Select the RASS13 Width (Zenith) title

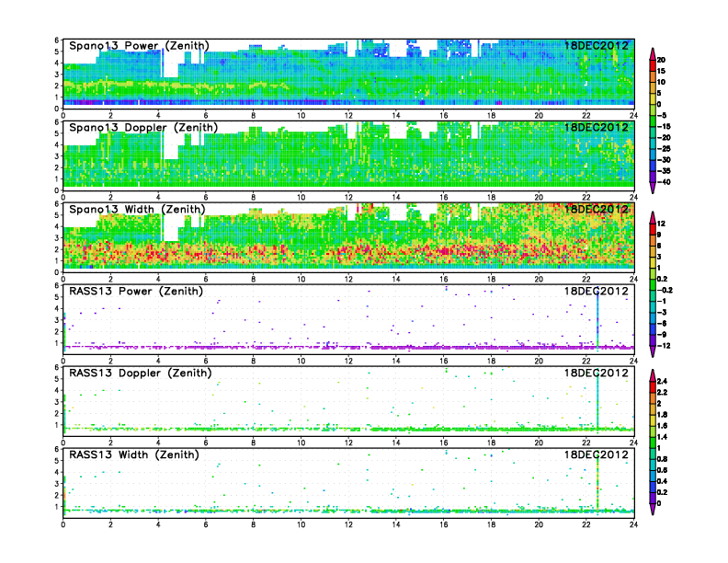coord(137,454)
